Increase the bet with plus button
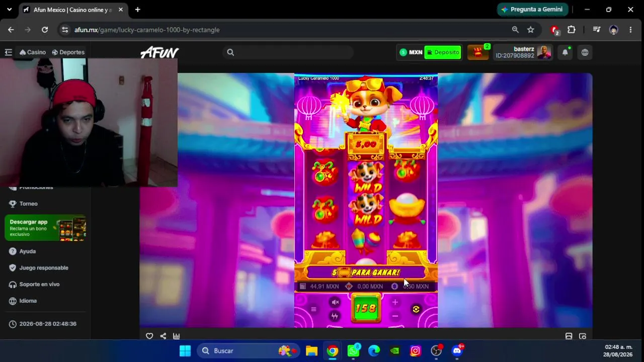 click(395, 302)
